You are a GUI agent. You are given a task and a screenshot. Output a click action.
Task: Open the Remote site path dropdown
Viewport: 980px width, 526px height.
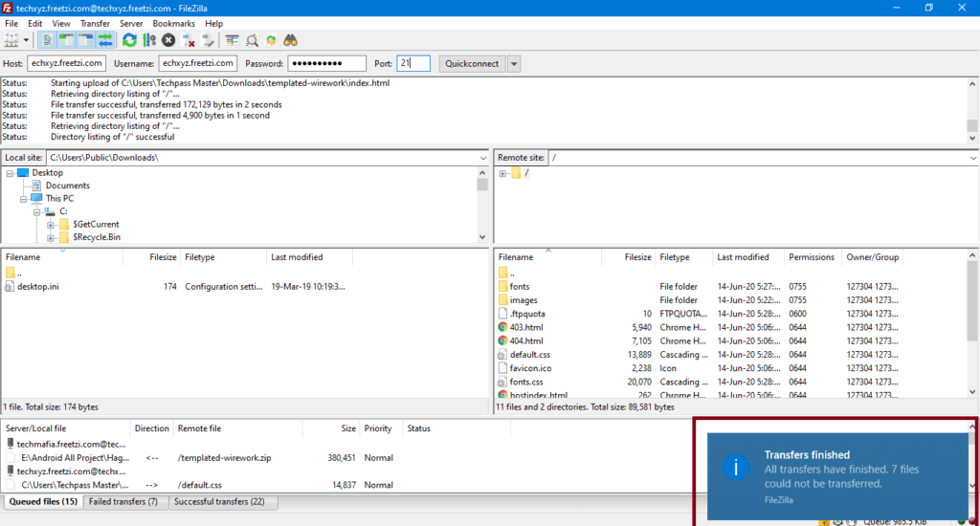[x=973, y=158]
